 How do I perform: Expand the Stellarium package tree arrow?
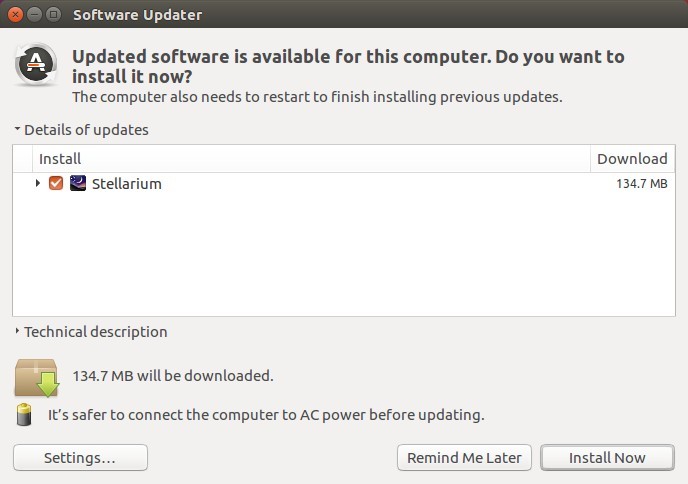pyautogui.click(x=38, y=183)
